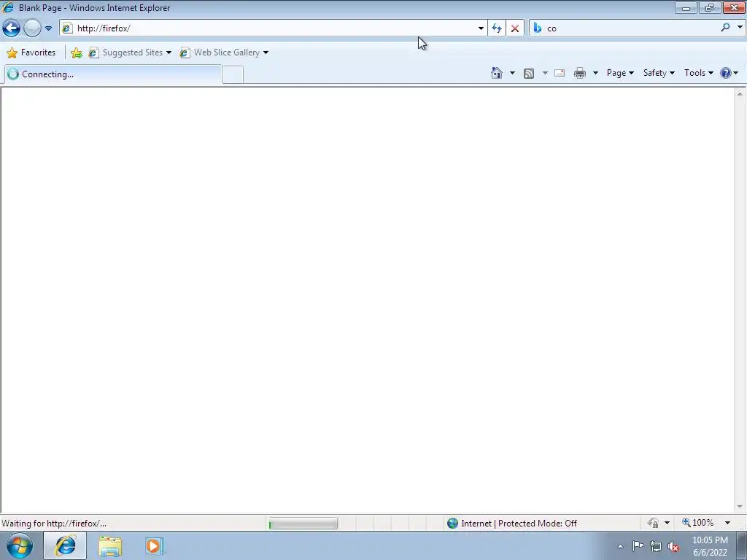Open the recent pages dropdown arrow
This screenshot has height=560, width=747.
coord(48,28)
